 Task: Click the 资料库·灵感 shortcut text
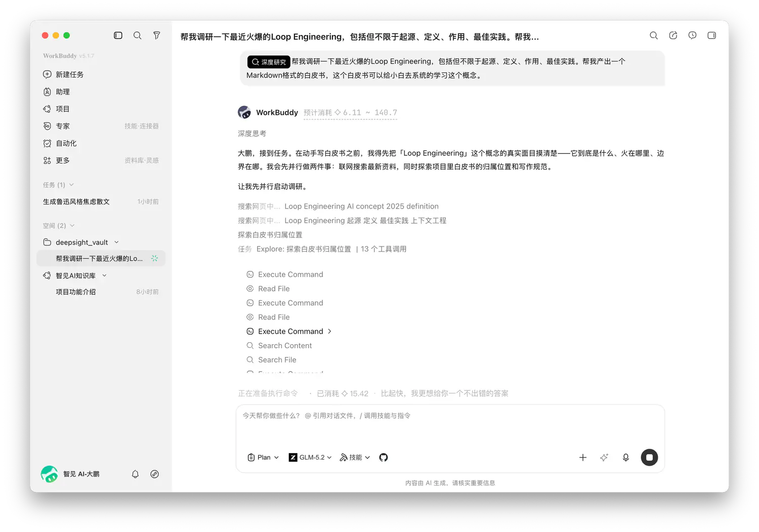[142, 160]
